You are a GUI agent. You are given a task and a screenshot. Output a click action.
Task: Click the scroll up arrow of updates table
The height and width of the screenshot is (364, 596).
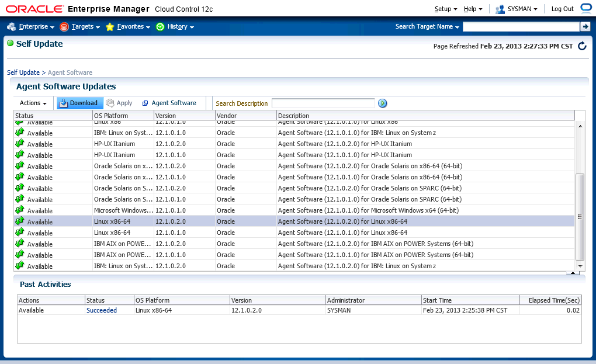coord(580,126)
